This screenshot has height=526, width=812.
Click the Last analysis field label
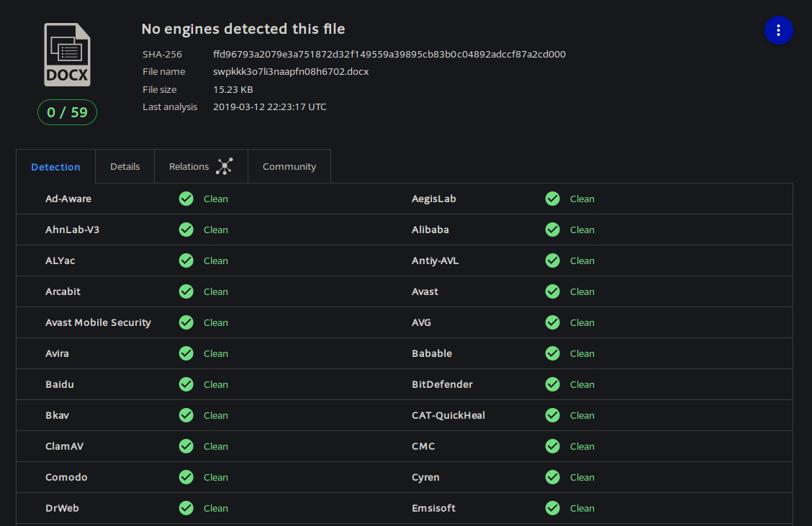[x=170, y=107]
